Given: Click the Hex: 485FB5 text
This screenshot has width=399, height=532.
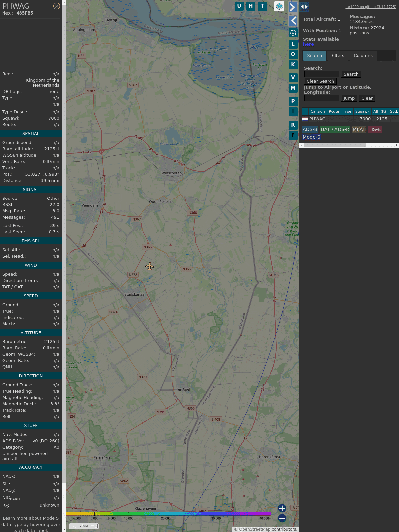Looking at the screenshot, I should (x=18, y=13).
